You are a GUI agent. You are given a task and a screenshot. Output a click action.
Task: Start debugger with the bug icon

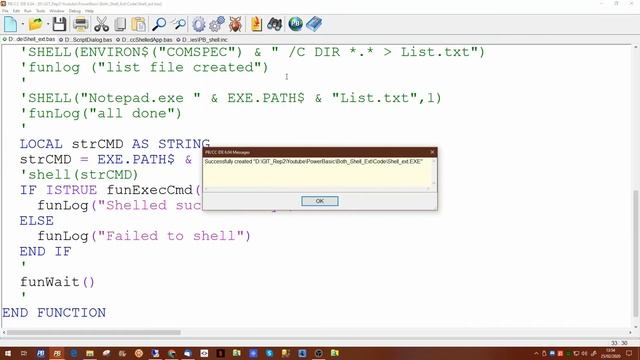tap(236, 24)
